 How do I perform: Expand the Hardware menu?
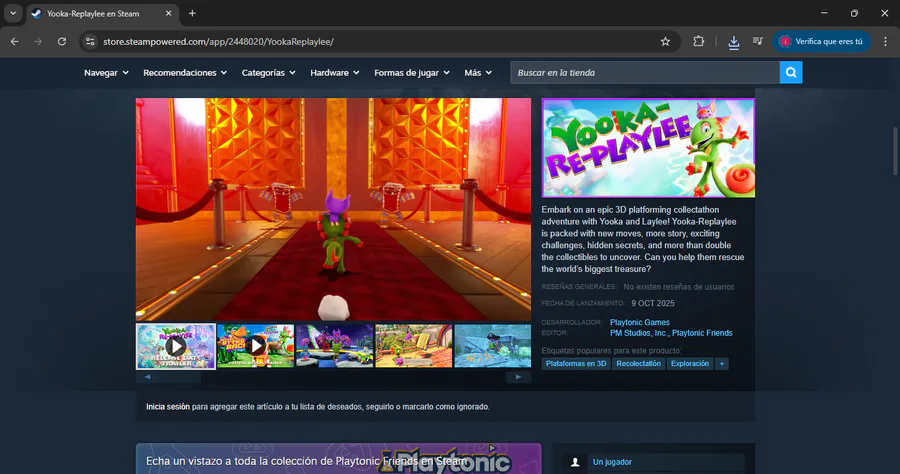[x=335, y=73]
